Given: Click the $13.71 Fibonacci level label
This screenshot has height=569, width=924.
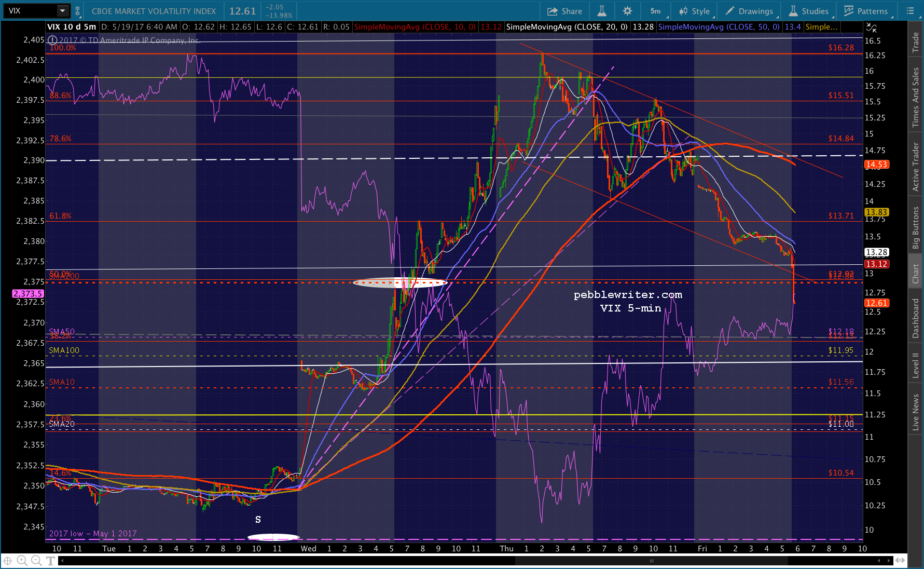Looking at the screenshot, I should (841, 216).
